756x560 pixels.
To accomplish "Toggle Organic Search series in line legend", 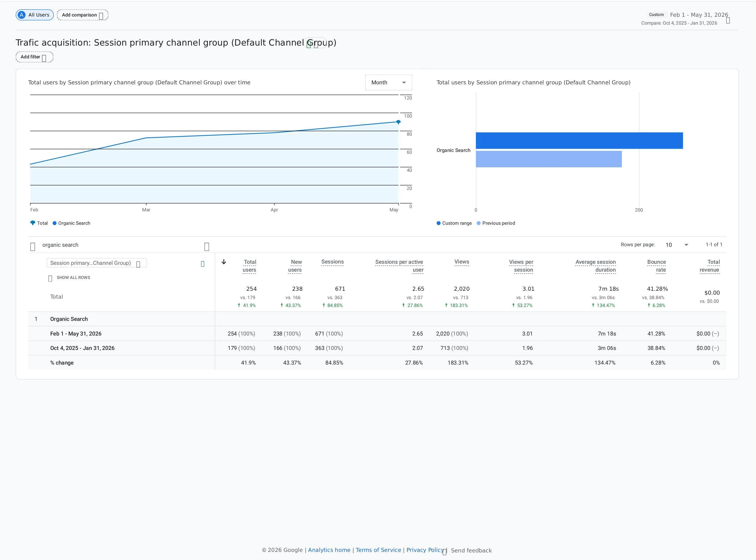I will pos(71,223).
